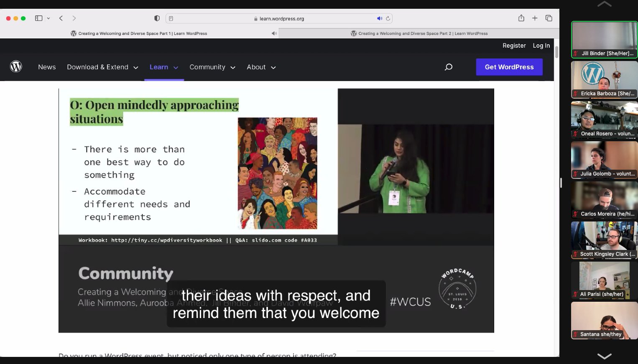This screenshot has width=638, height=364.
Task: Mute the Part 1 tab speaker icon
Action: click(x=274, y=33)
